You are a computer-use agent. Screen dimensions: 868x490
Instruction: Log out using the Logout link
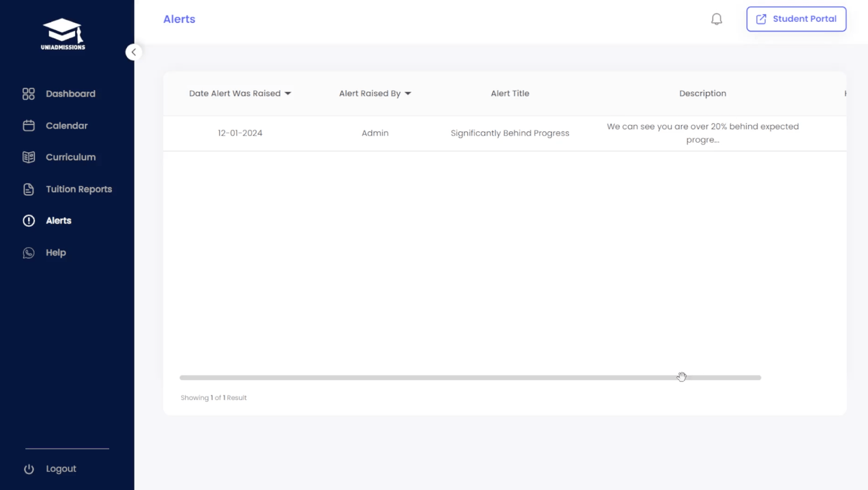point(61,469)
